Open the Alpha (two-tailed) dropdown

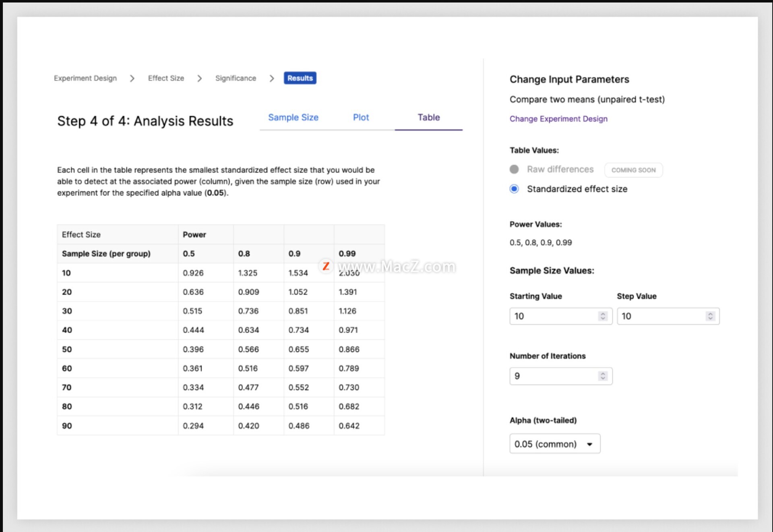click(x=554, y=444)
